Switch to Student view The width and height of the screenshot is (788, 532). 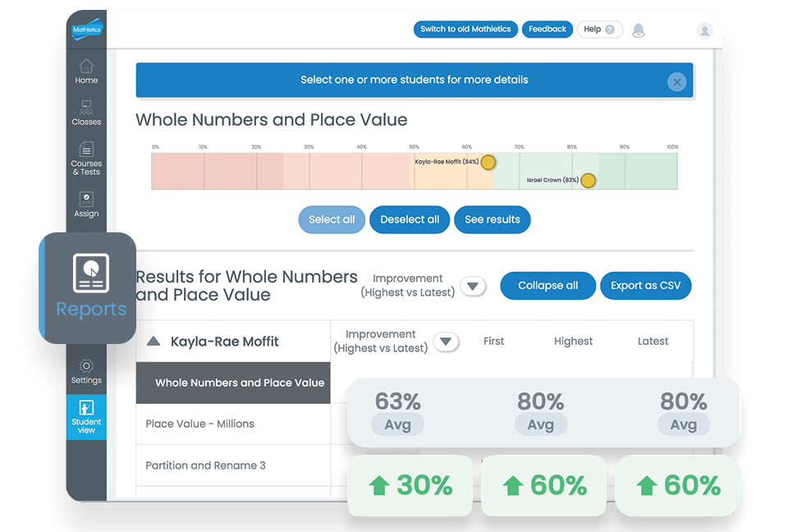click(86, 416)
